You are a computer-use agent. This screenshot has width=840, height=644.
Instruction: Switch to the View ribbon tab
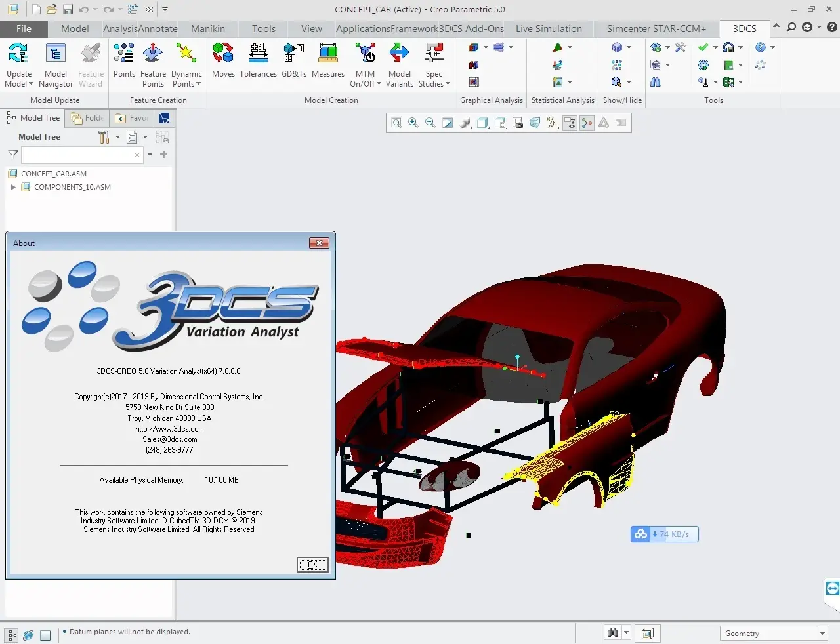click(x=312, y=29)
